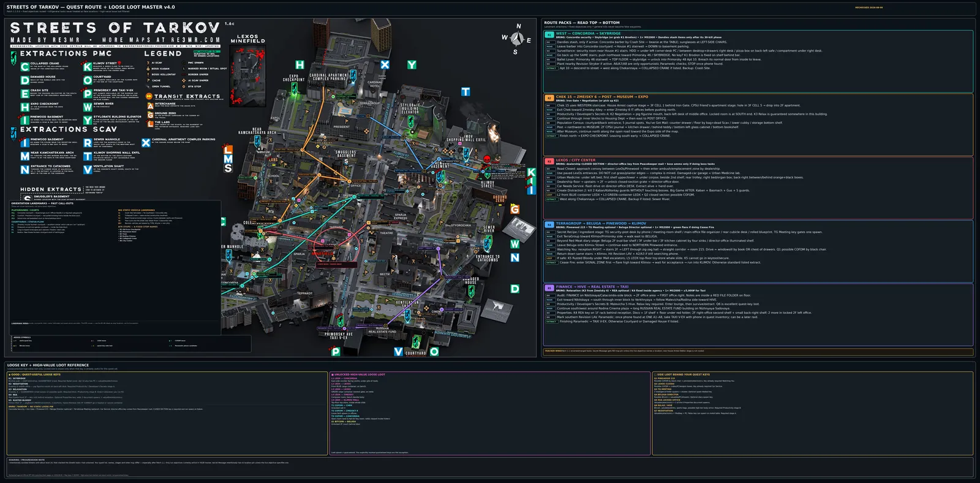The width and height of the screenshot is (980, 483).
Task: Click the 'WEST → CONCORDIA → SKYBRIDGE' route title
Action: pyautogui.click(x=588, y=34)
